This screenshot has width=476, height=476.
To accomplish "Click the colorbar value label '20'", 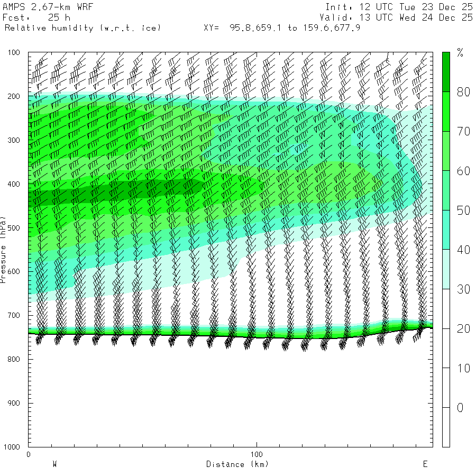I will click(463, 329).
